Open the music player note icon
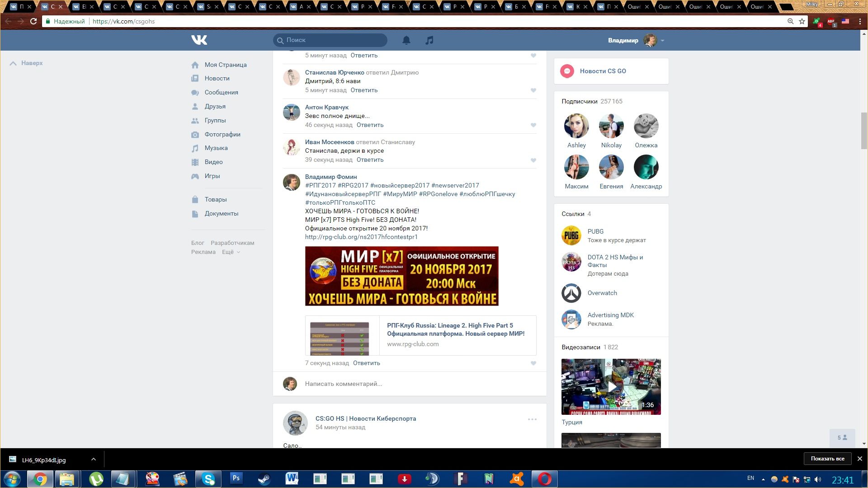Screen dimensions: 868x488 429,40
